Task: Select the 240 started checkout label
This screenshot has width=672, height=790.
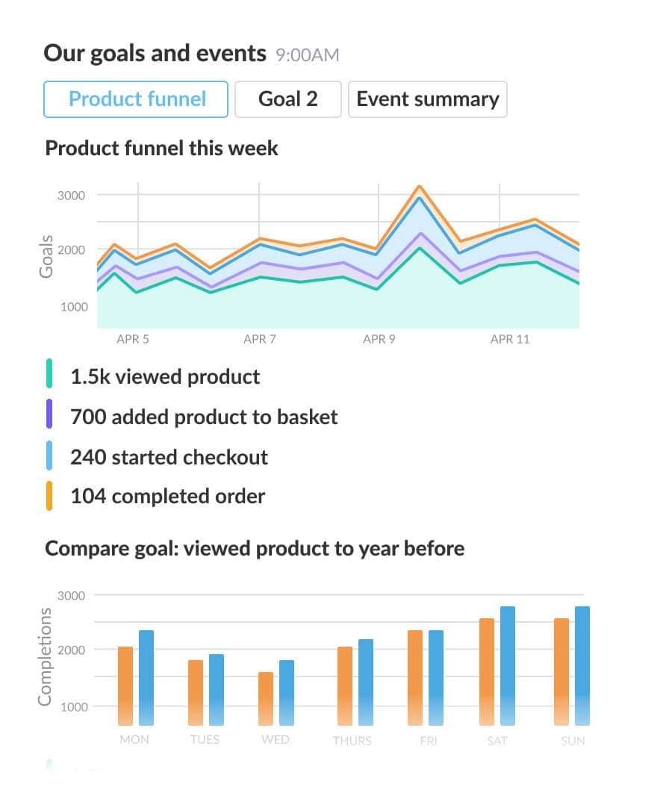Action: (169, 458)
